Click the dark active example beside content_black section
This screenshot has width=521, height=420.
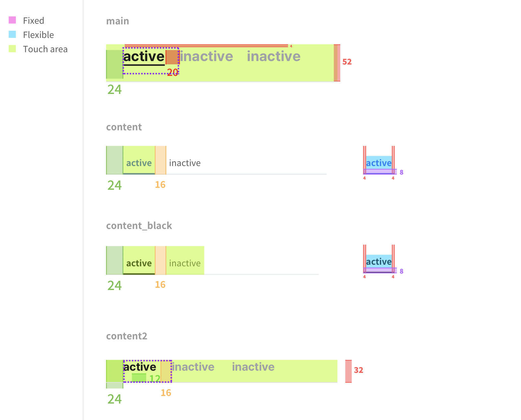379,262
